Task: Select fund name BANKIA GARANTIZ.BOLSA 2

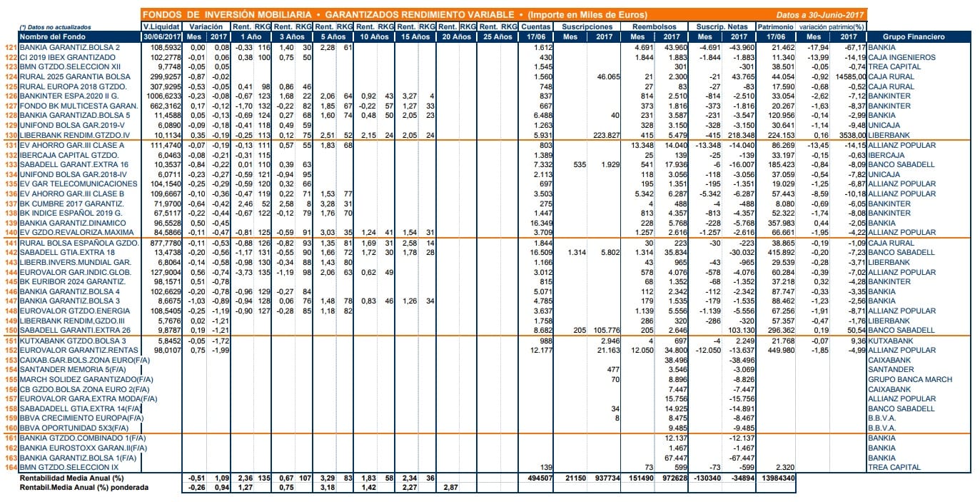Action: [69, 46]
